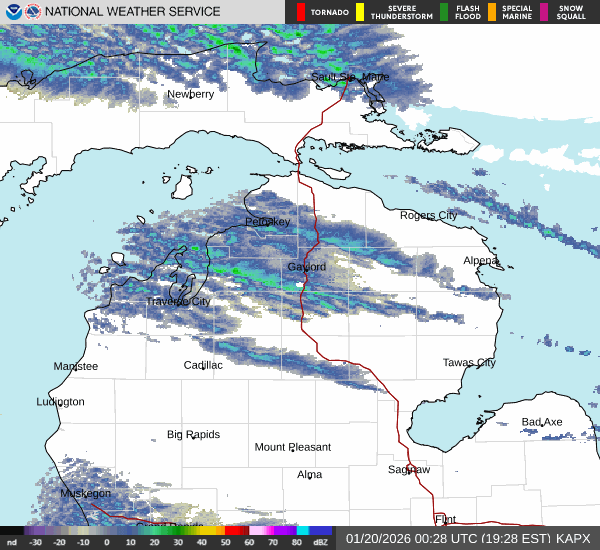Select the red Tornado warning swatch
Screen dimensions: 600x550
[x=301, y=12]
